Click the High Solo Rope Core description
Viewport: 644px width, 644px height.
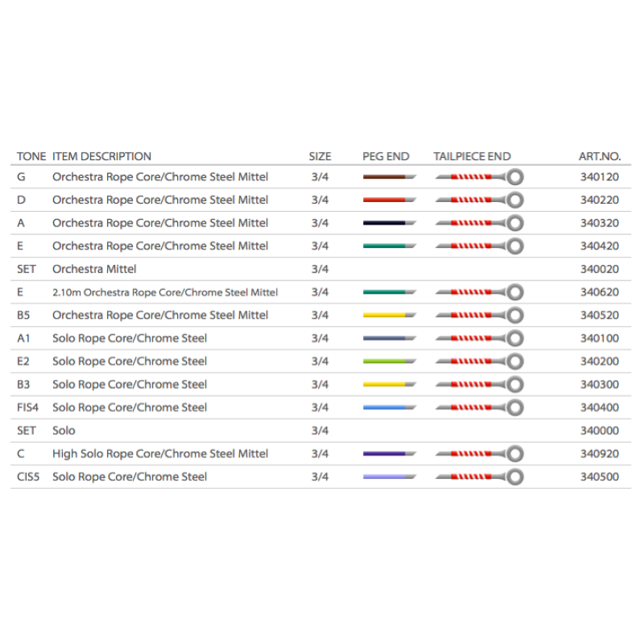pyautogui.click(x=160, y=454)
